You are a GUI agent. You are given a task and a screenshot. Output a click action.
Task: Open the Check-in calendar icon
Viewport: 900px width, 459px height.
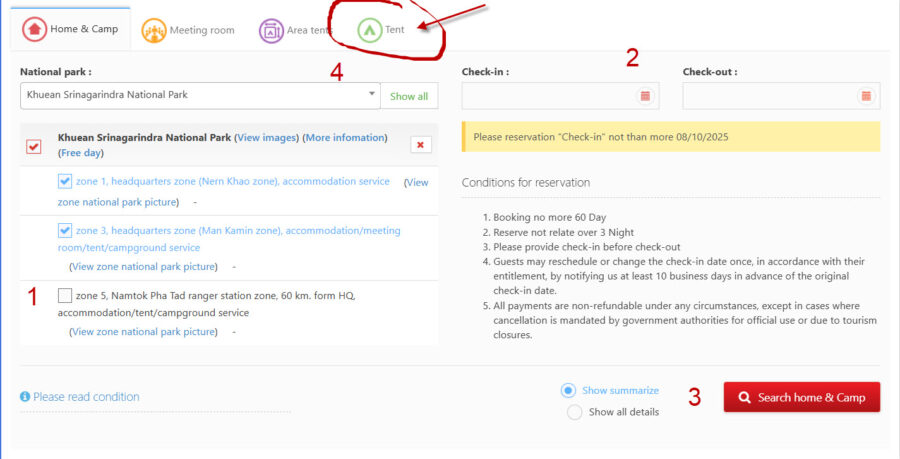click(x=645, y=96)
